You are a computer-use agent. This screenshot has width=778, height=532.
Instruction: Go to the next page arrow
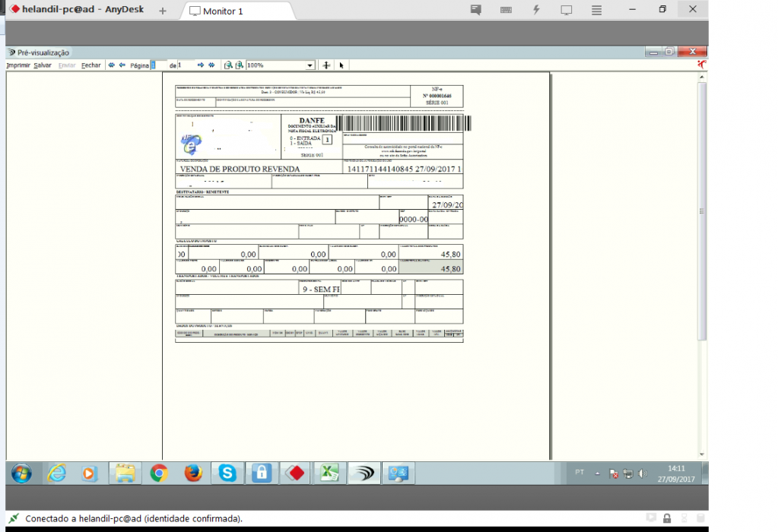pos(201,65)
